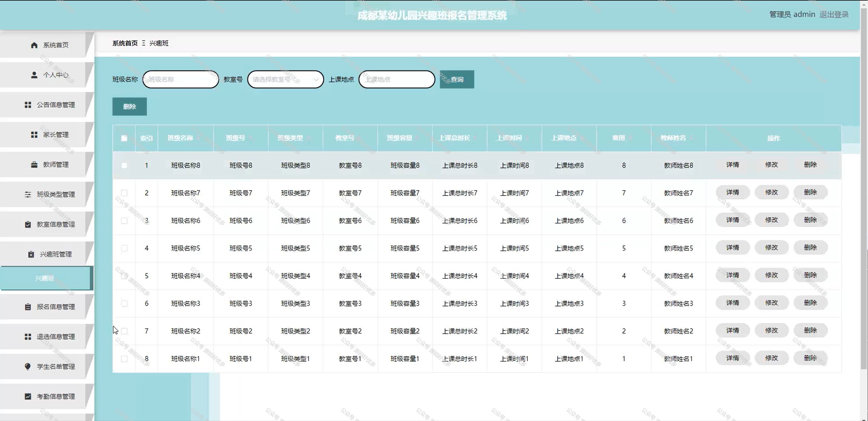868x421 pixels.
Task: Click the grid icon beside 家长管理
Action: click(x=34, y=135)
